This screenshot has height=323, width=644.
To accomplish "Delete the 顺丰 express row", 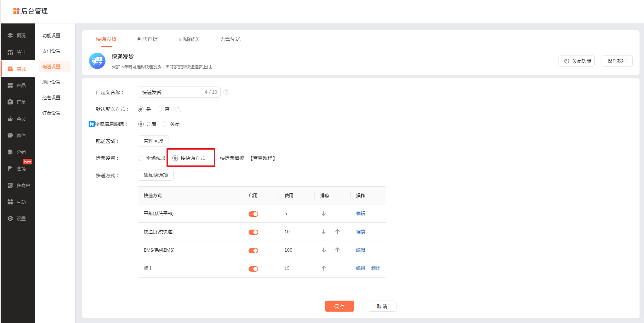I will 376,268.
